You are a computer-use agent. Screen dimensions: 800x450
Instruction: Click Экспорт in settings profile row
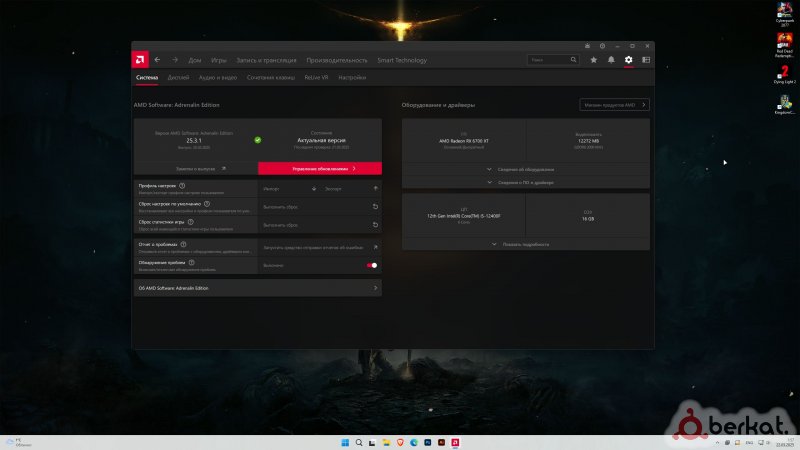click(x=333, y=189)
